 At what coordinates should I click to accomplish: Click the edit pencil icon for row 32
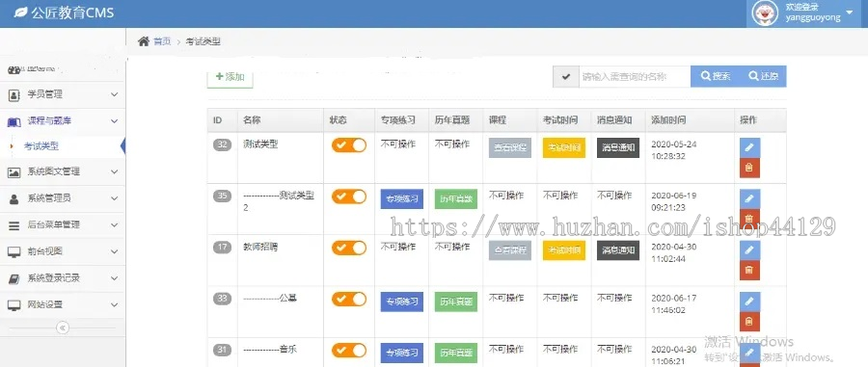click(749, 147)
